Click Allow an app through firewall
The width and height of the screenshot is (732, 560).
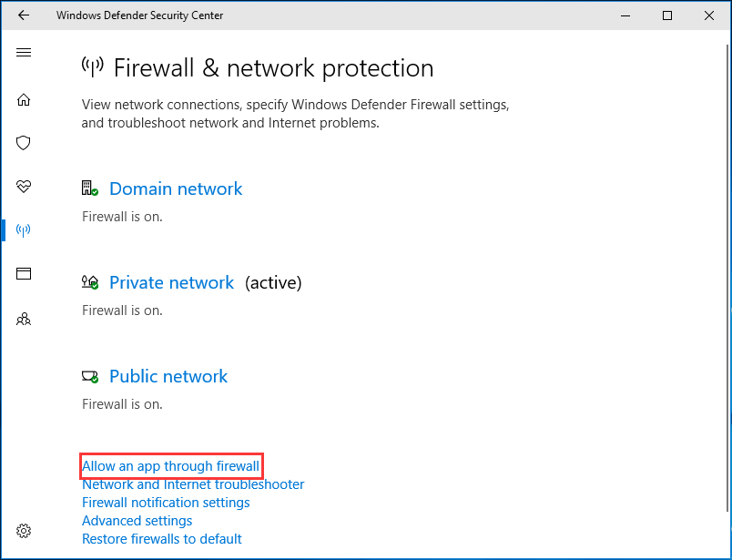point(170,465)
